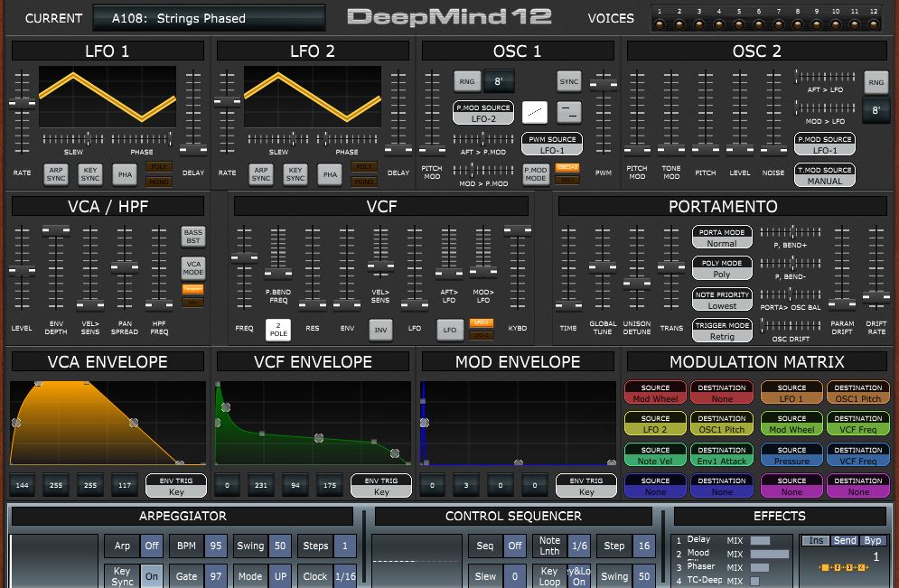The height and width of the screenshot is (588, 899).
Task: Open OSC 1 P.MOD SOURCE selector
Action: 483,113
